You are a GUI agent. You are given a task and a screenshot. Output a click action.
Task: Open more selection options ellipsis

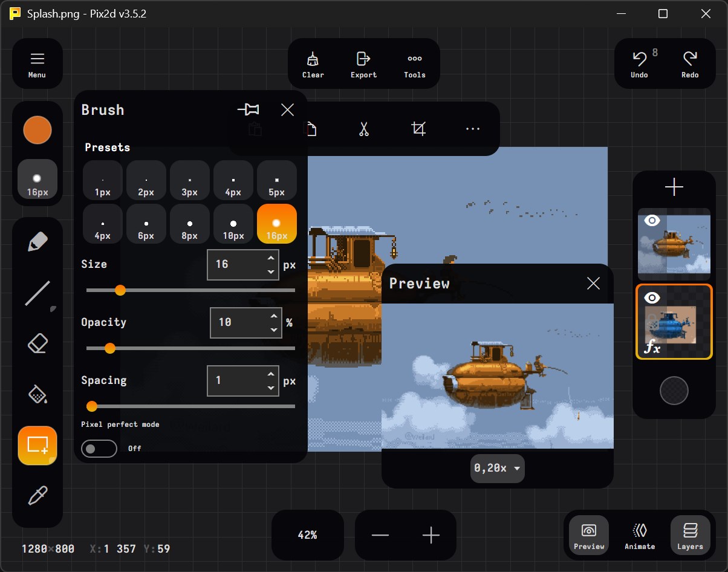click(x=473, y=129)
